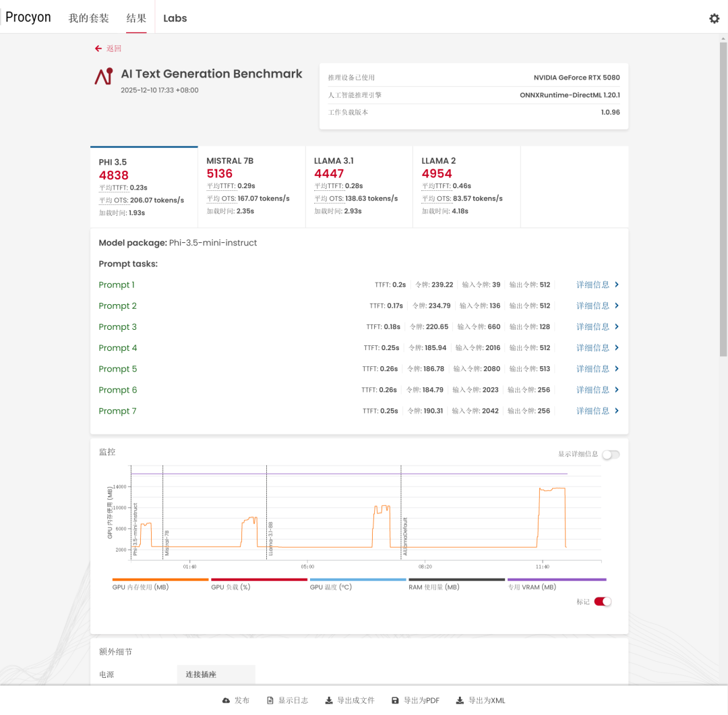
Task: Click the AI Text Generation Benchmark logo
Action: tap(103, 76)
